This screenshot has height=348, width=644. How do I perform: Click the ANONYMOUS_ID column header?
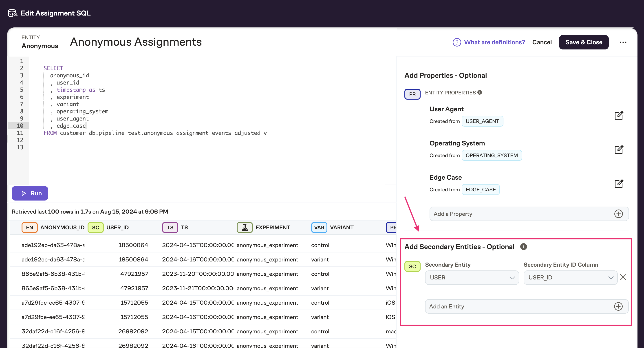[x=62, y=227]
